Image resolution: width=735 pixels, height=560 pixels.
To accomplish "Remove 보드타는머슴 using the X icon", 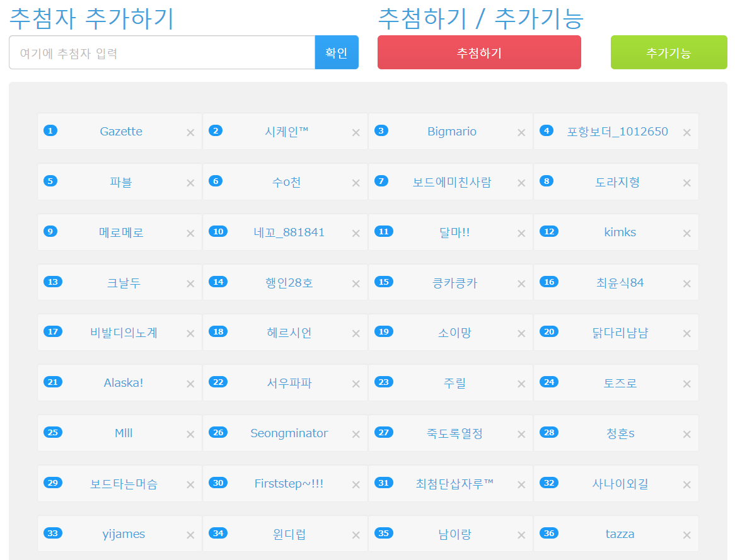I will tap(190, 485).
